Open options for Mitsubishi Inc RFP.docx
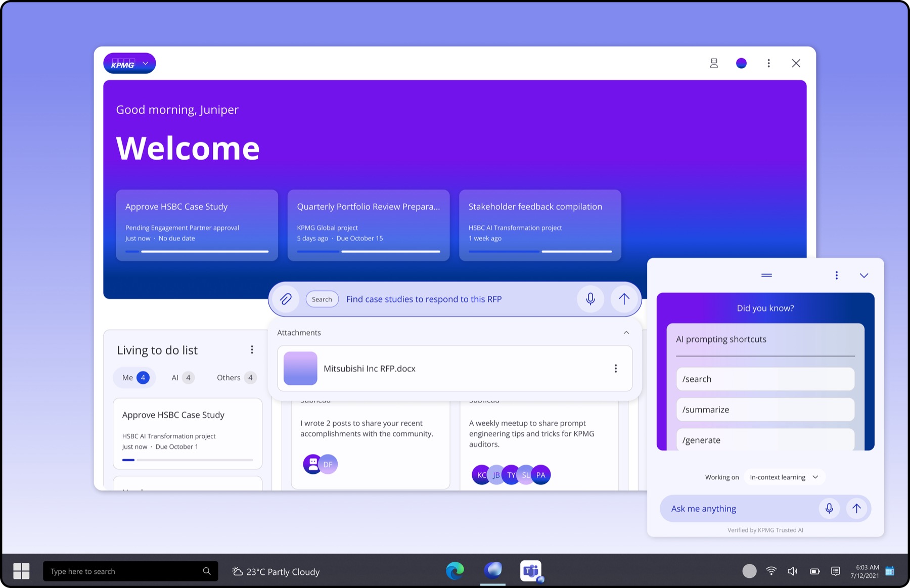The width and height of the screenshot is (910, 588). tap(615, 369)
